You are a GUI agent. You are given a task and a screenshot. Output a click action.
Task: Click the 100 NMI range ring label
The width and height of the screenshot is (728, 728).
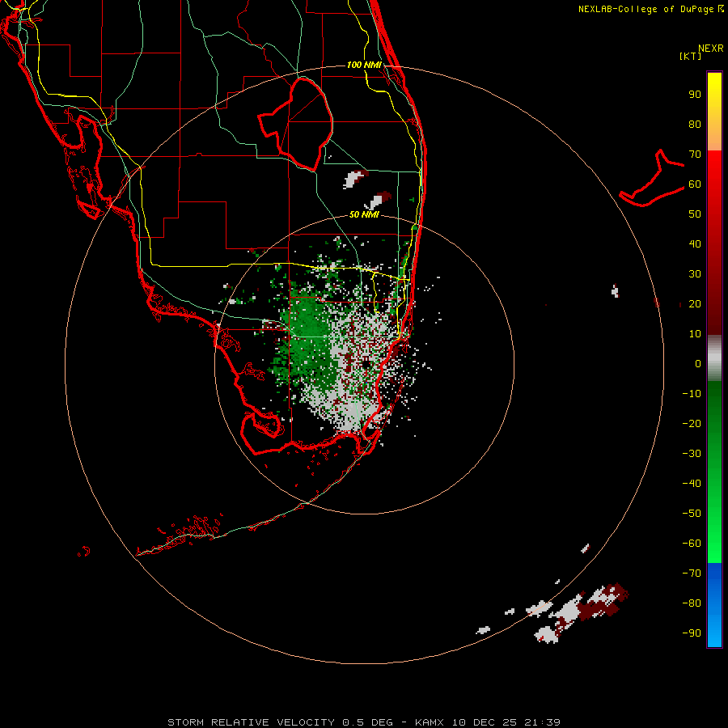point(364,65)
